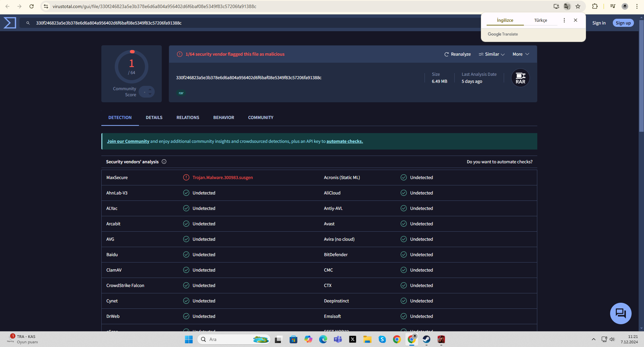Go back with the browser back arrow
The height and width of the screenshot is (347, 644).
click(7, 6)
